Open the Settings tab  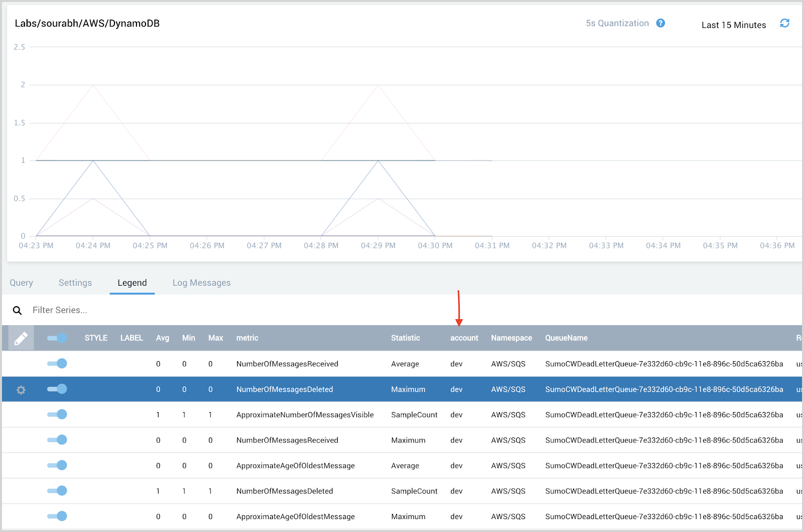(75, 283)
